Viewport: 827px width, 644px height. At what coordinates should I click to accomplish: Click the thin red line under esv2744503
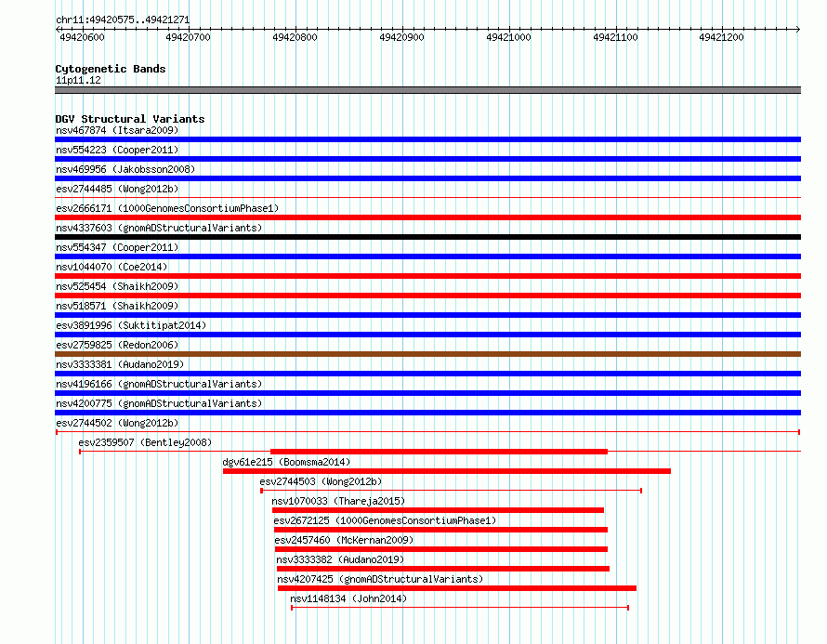pos(451,491)
